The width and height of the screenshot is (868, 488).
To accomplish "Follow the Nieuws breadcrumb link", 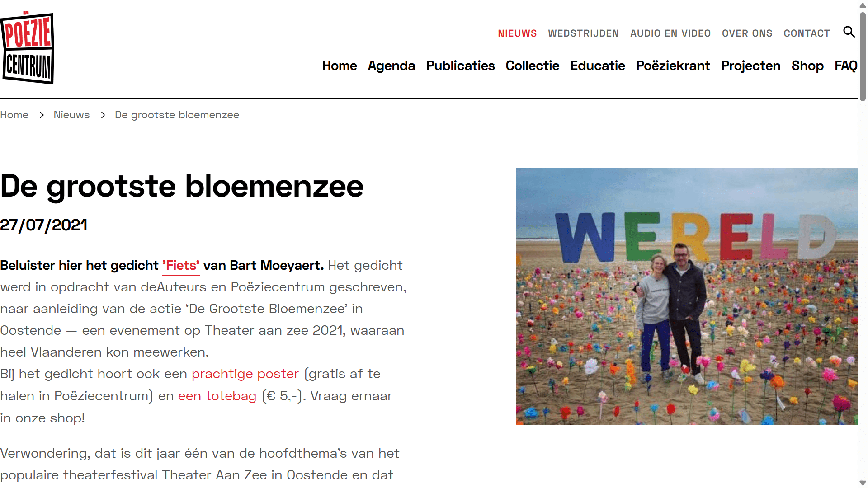I will coord(71,115).
